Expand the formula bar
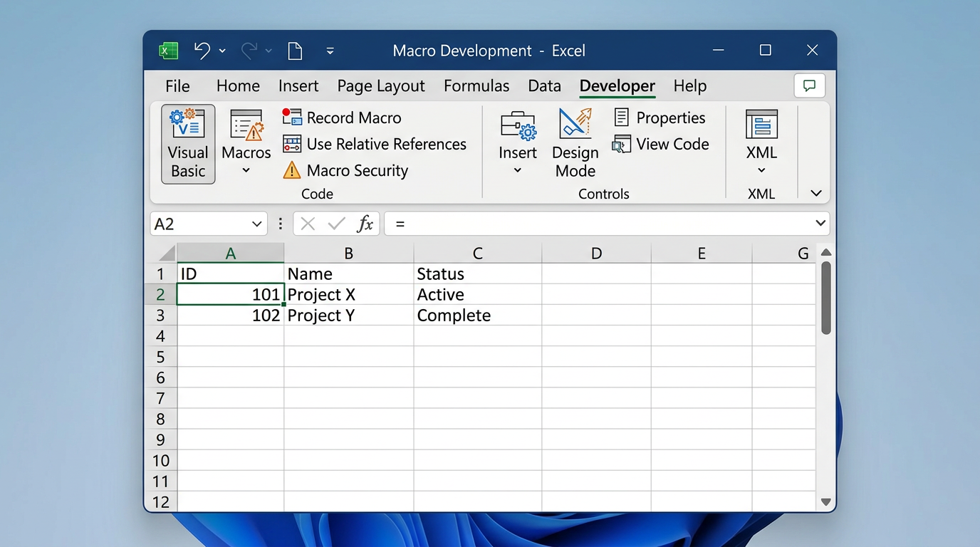The image size is (980, 547). 820,224
